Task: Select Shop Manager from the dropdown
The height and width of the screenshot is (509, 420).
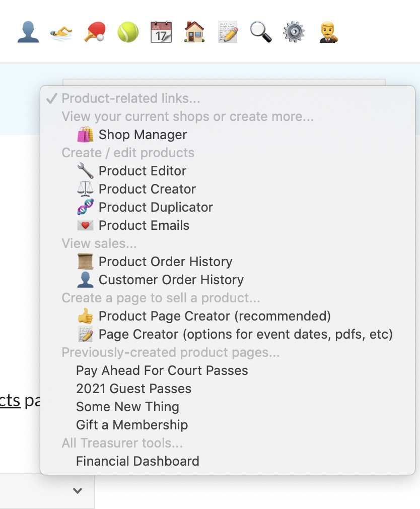Action: 143,135
